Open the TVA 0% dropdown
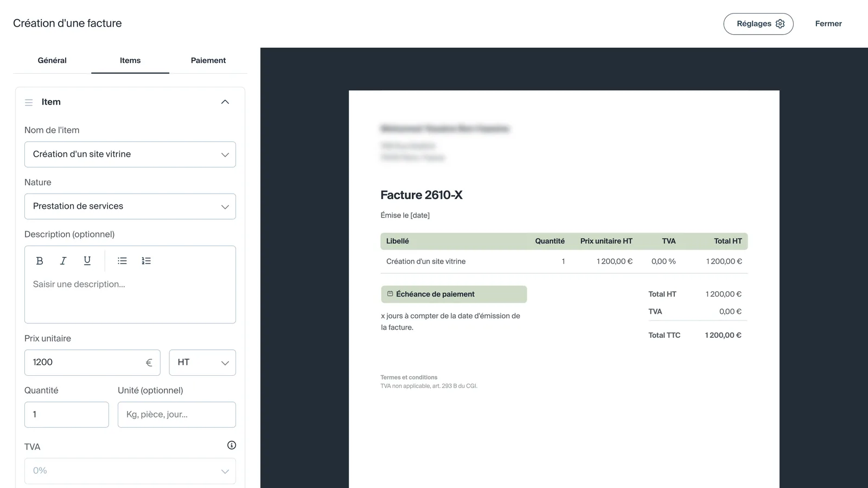Viewport: 868px width, 488px height. 130,471
